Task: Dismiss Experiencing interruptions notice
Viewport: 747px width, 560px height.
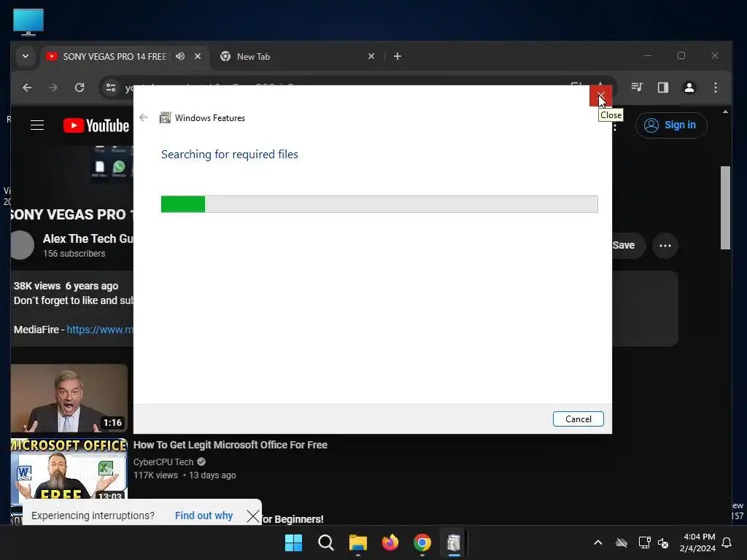Action: tap(253, 516)
